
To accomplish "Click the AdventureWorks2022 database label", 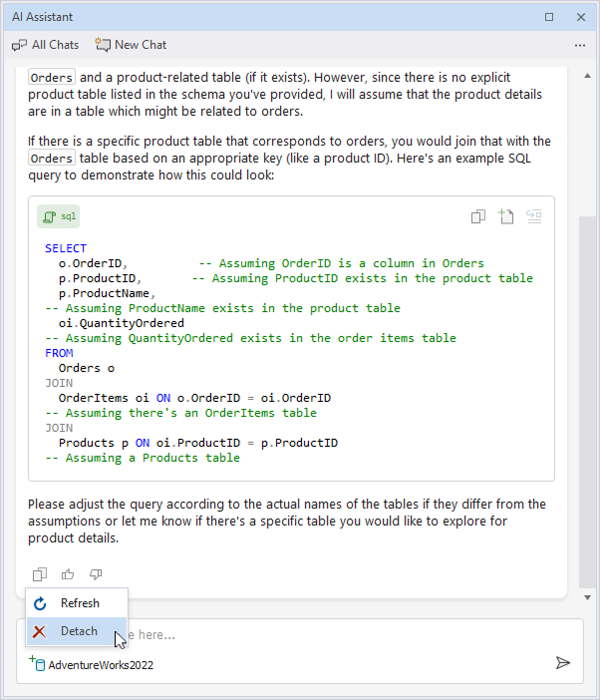I will (x=101, y=665).
